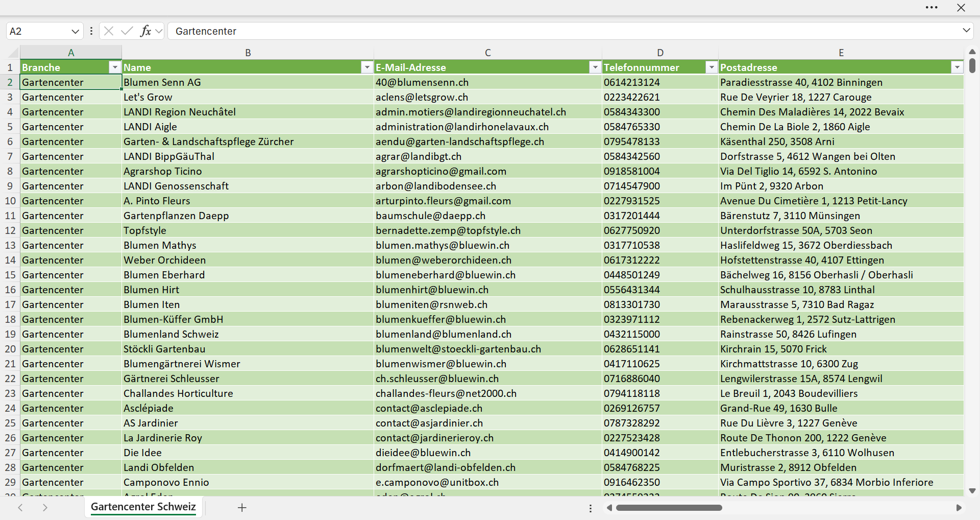
Task: Select Challandes Horticulture cell
Action: pos(248,393)
